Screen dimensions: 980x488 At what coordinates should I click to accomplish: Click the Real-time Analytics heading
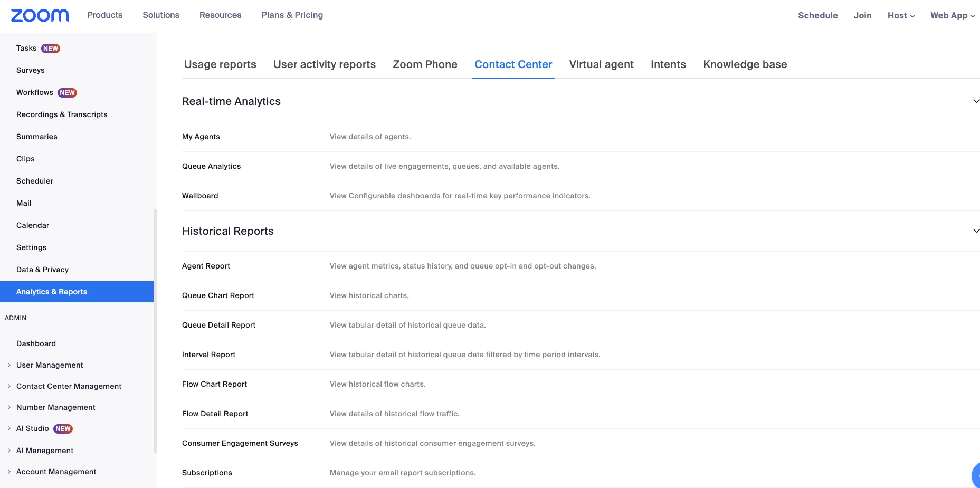tap(232, 101)
